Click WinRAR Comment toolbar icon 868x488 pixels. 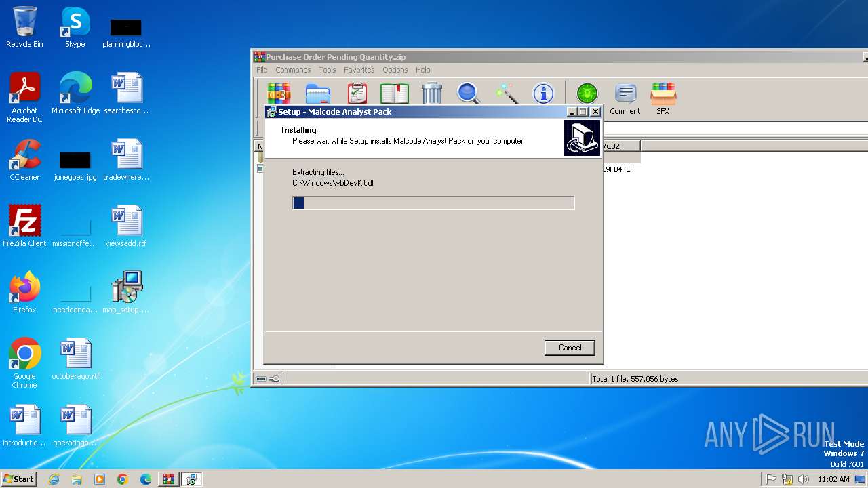(625, 99)
